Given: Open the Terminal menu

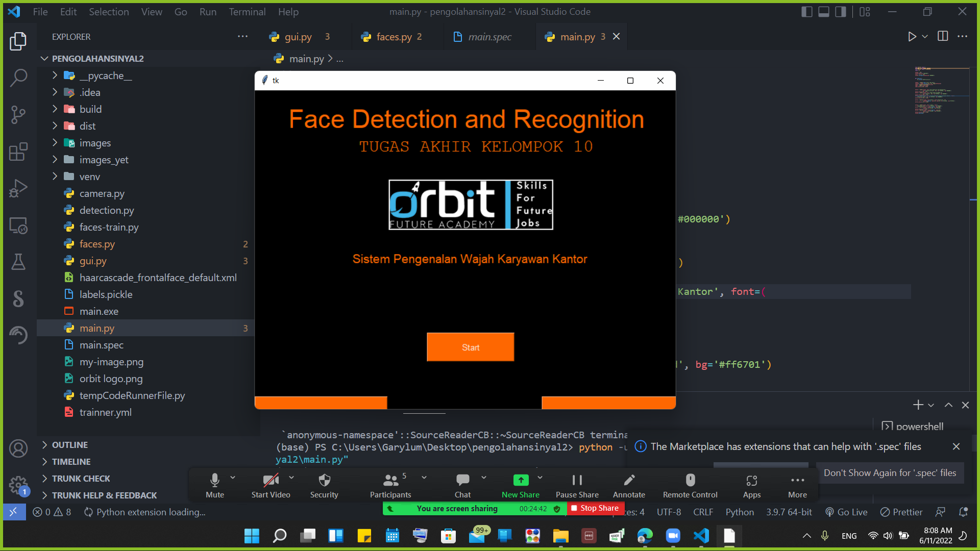Looking at the screenshot, I should point(247,12).
